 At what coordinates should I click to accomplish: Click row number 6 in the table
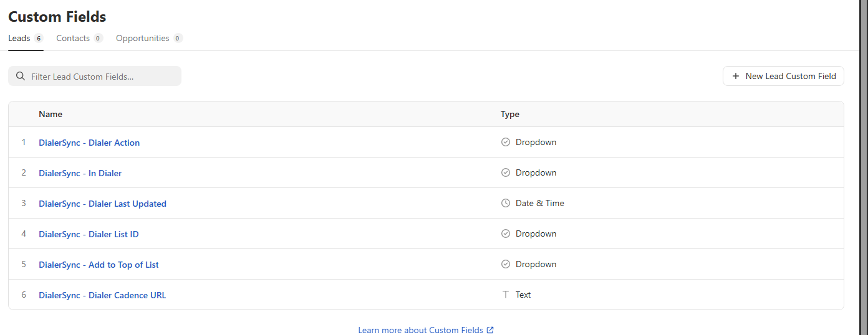[x=24, y=295]
